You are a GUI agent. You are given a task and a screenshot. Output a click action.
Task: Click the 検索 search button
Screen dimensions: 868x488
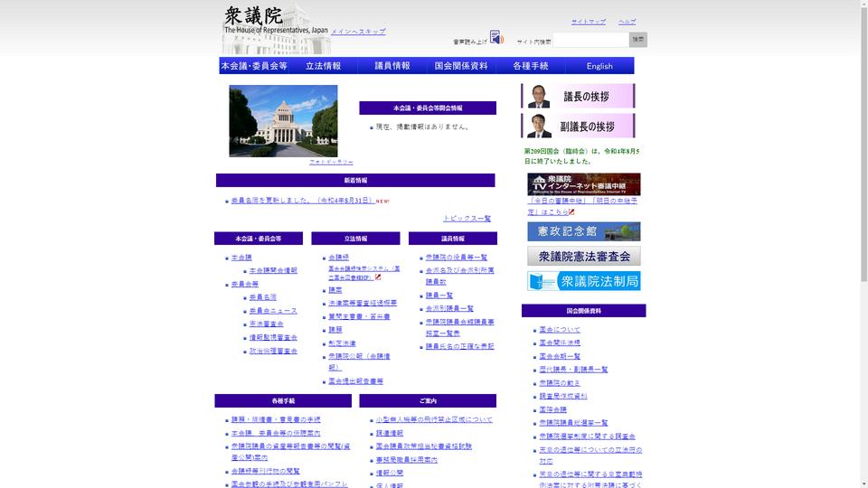637,40
